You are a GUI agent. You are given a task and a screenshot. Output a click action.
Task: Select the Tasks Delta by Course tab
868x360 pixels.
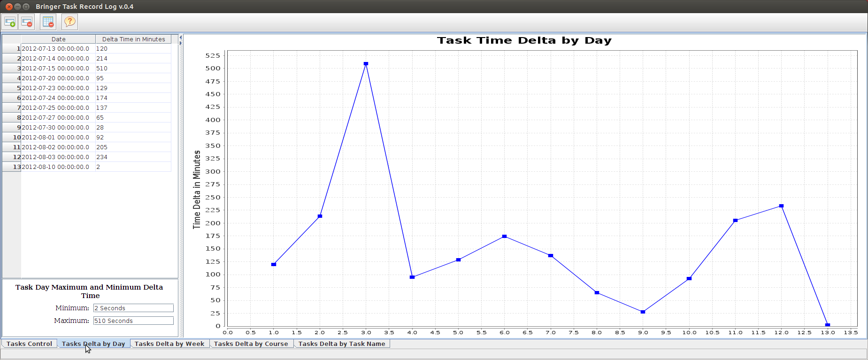tap(251, 344)
